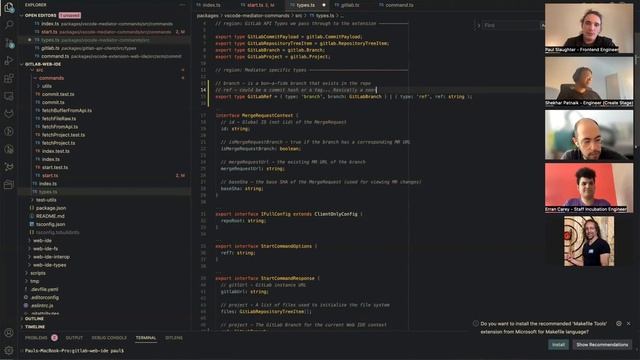Open the GitLens panel tab
This screenshot has height=360, width=640.
point(174,338)
